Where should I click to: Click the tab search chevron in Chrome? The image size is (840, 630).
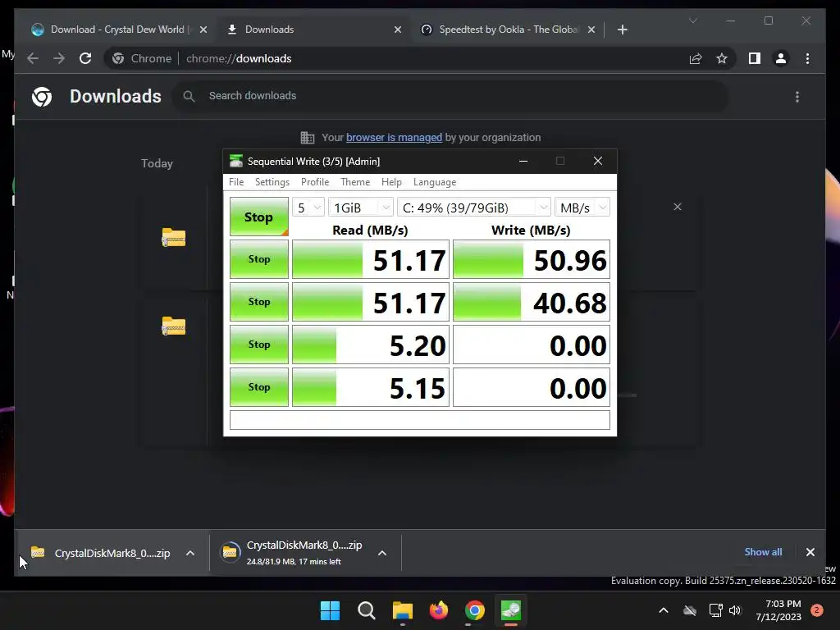(x=692, y=21)
